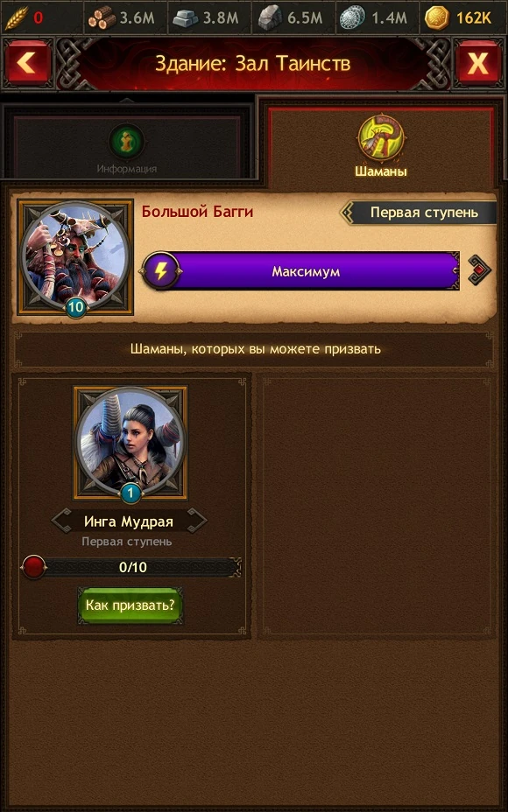Open Большой Багги shaman portrait
Screen dimensions: 508x812
tap(75, 257)
